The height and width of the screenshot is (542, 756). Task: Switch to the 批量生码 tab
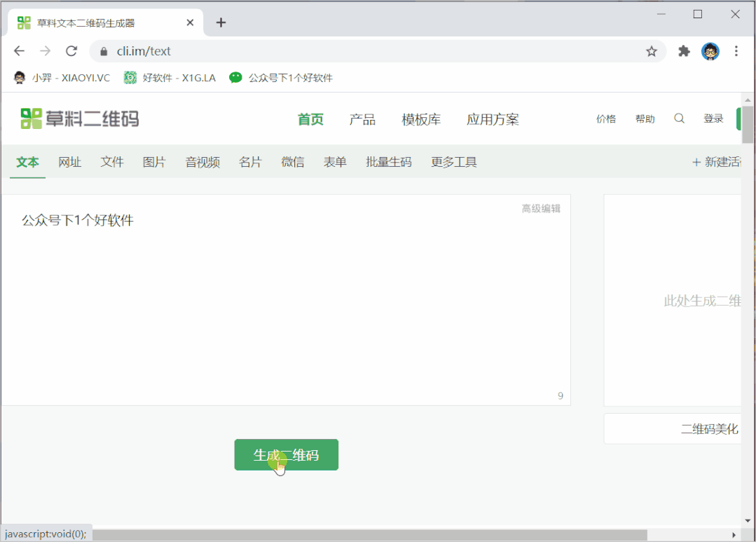pyautogui.click(x=389, y=162)
